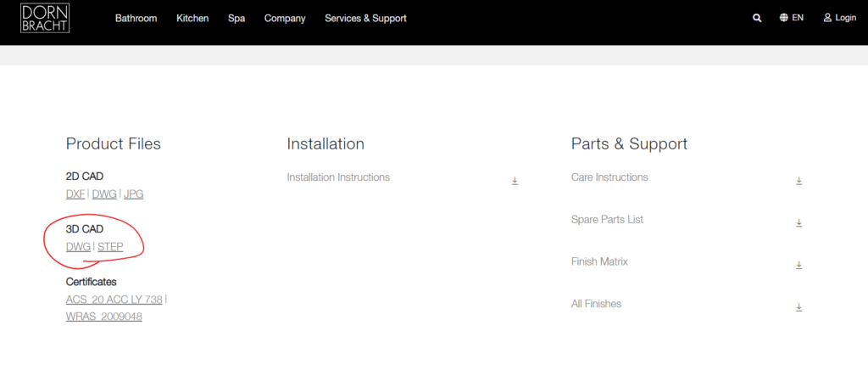Click the Login user icon
The width and height of the screenshot is (868, 376).
coord(827,18)
